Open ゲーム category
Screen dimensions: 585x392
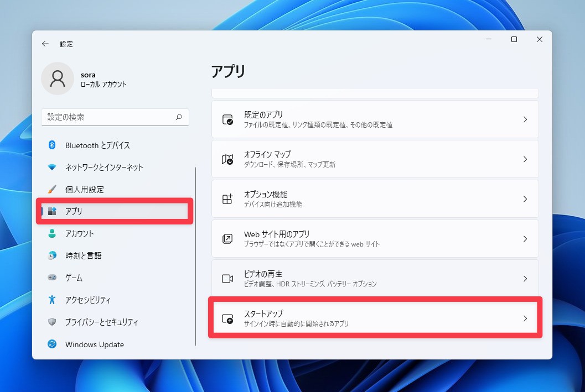115,277
